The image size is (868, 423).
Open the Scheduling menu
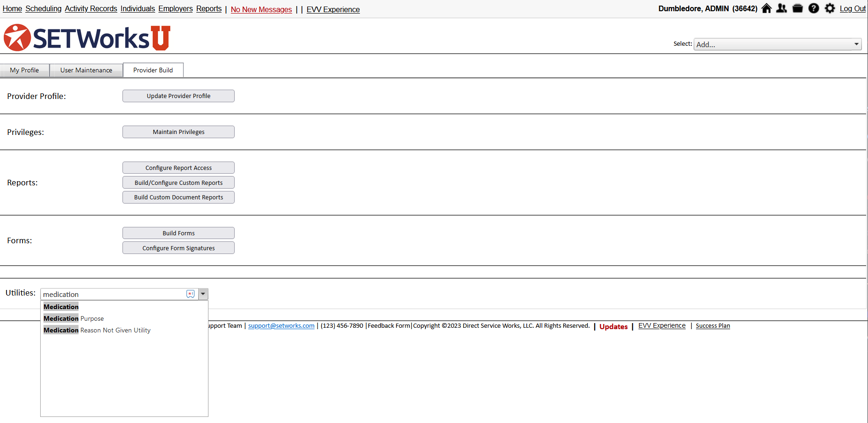click(x=43, y=9)
